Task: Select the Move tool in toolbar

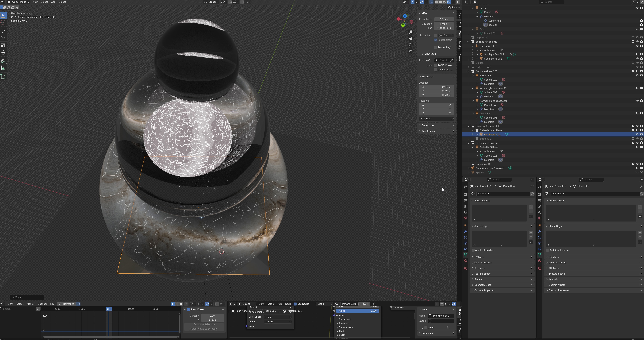Action: pos(3,31)
